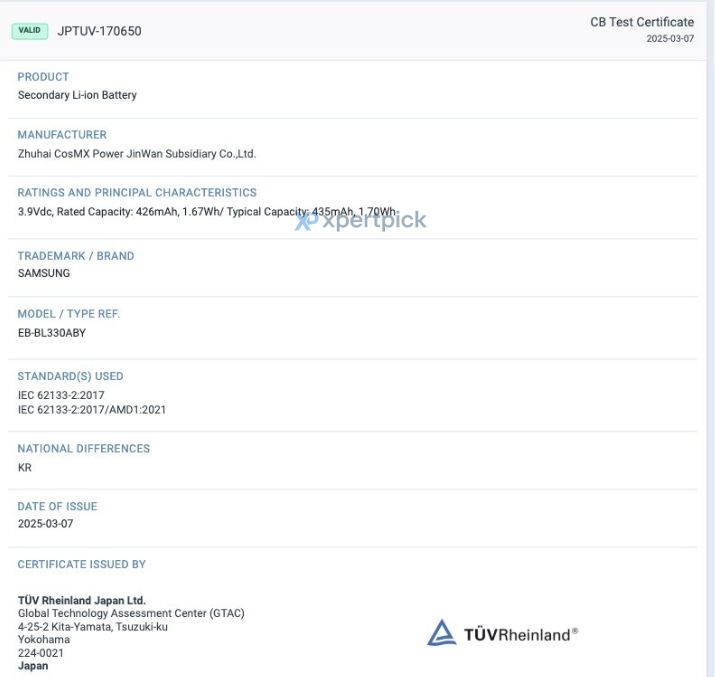The width and height of the screenshot is (715, 677).
Task: Select Zhuhai CosMX Power manufacturer name
Action: (x=137, y=154)
